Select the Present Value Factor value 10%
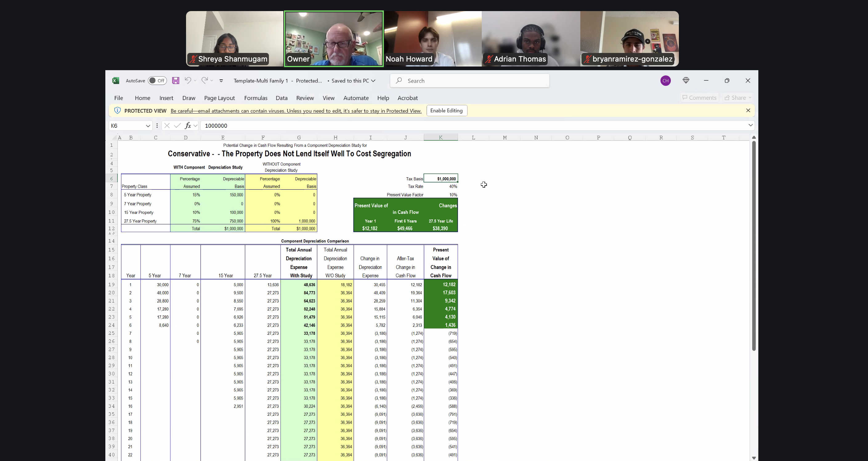This screenshot has height=461, width=868. click(x=441, y=195)
